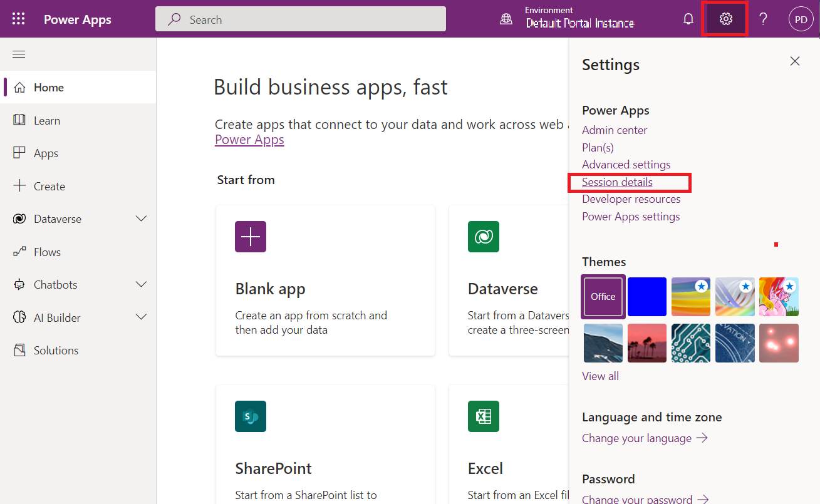Viewport: 820px width, 504px height.
Task: Open Admin center link
Action: coord(615,130)
